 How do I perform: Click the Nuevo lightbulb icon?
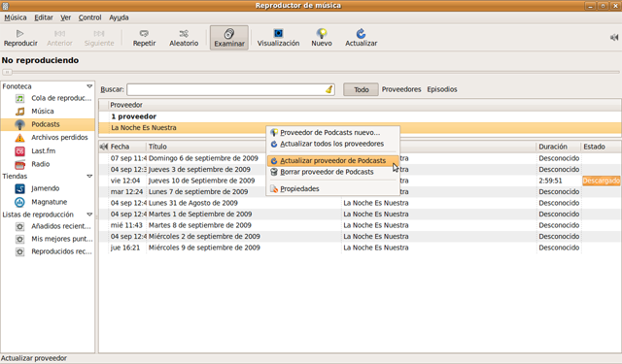pos(322,33)
